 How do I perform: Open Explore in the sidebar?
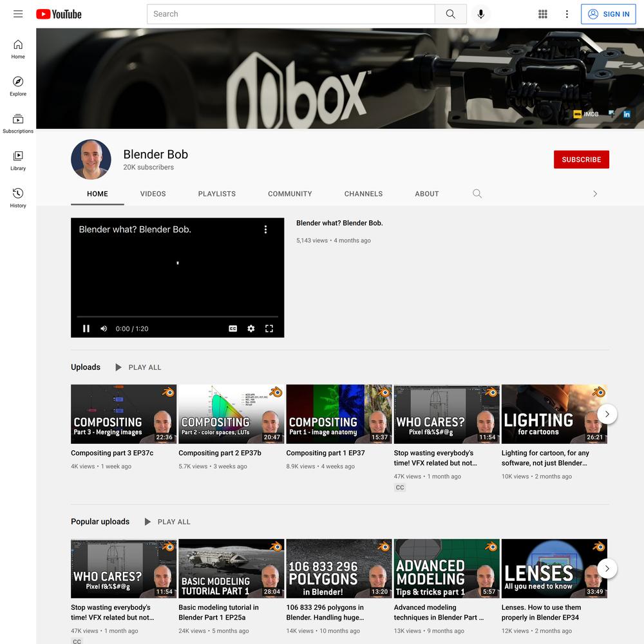pyautogui.click(x=18, y=86)
